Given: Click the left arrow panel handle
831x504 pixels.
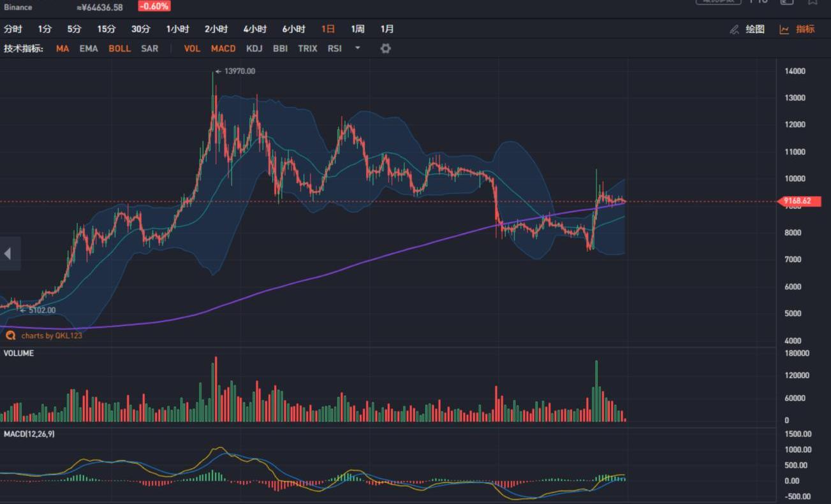Looking at the screenshot, I should click(8, 254).
